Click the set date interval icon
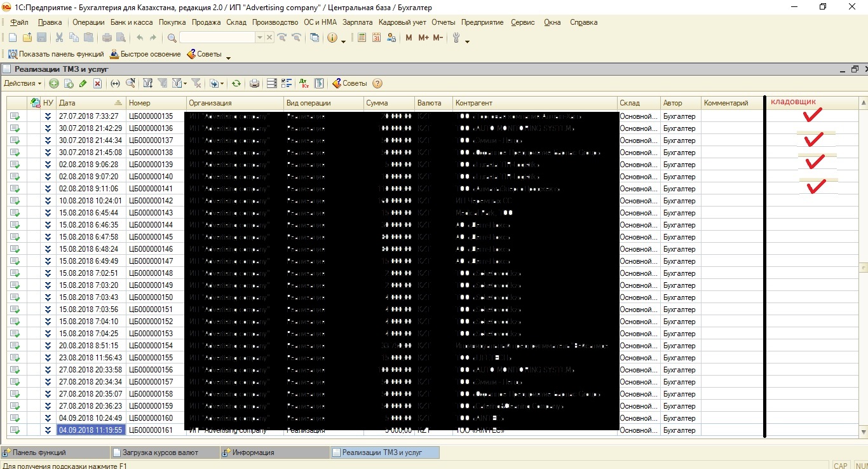This screenshot has height=469, width=868. tap(115, 83)
